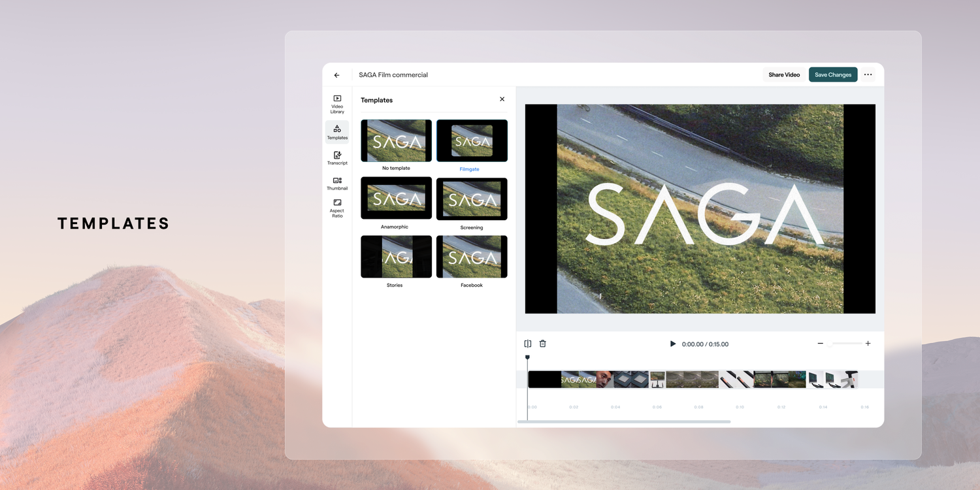980x490 pixels.
Task: Click the Save Changes button
Action: [x=833, y=74]
